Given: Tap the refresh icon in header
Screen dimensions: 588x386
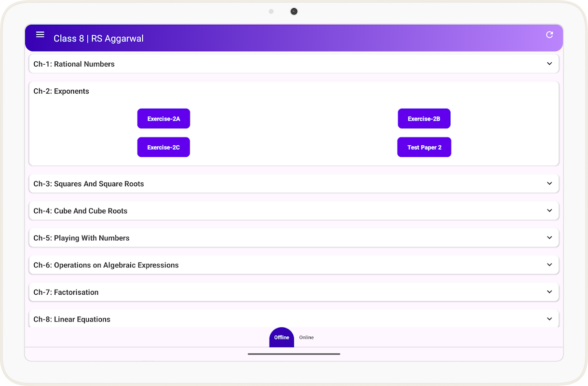Looking at the screenshot, I should [x=549, y=34].
